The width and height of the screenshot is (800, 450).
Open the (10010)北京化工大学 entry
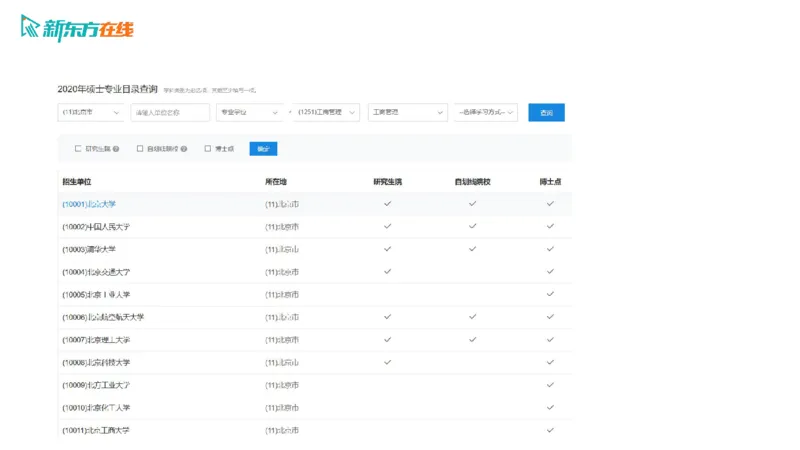coord(96,408)
